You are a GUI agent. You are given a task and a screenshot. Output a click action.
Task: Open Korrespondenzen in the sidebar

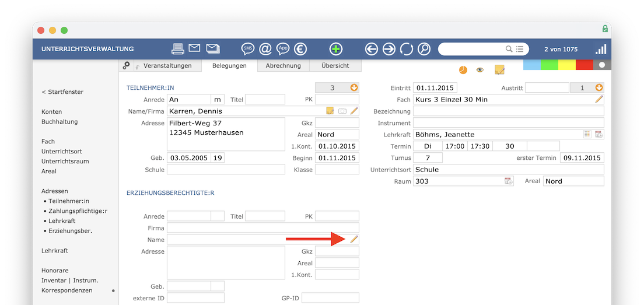click(x=67, y=290)
